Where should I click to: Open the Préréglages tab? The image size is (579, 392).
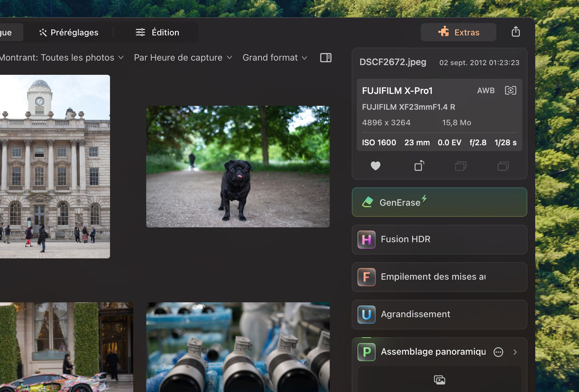pos(69,32)
